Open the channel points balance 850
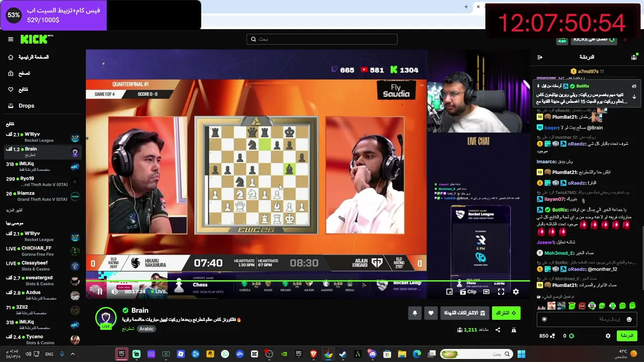This screenshot has width=644, height=362. pos(547,336)
